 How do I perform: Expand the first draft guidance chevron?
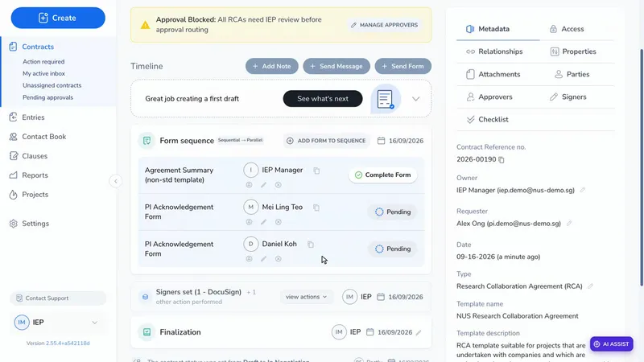pyautogui.click(x=415, y=99)
